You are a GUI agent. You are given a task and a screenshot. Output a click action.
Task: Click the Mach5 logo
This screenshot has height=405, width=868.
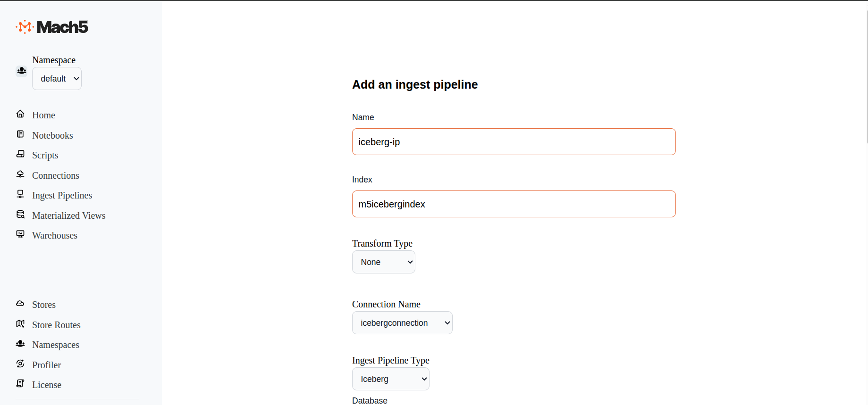click(52, 27)
